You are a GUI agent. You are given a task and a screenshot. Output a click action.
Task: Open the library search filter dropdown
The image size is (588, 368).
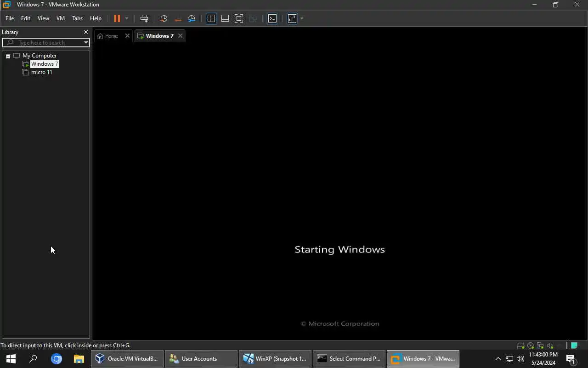click(x=86, y=42)
